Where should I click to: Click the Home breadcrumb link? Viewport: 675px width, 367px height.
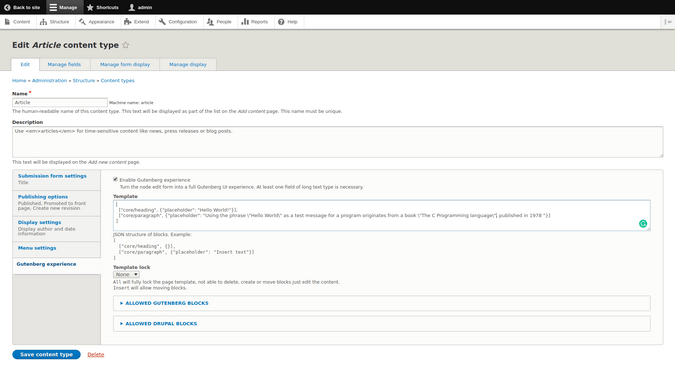click(x=19, y=80)
